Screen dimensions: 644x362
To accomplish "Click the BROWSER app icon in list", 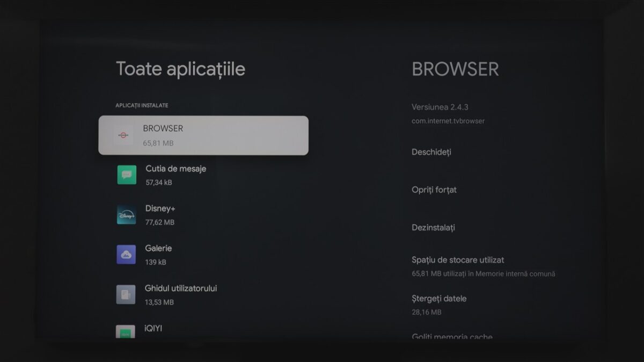I will pyautogui.click(x=123, y=135).
